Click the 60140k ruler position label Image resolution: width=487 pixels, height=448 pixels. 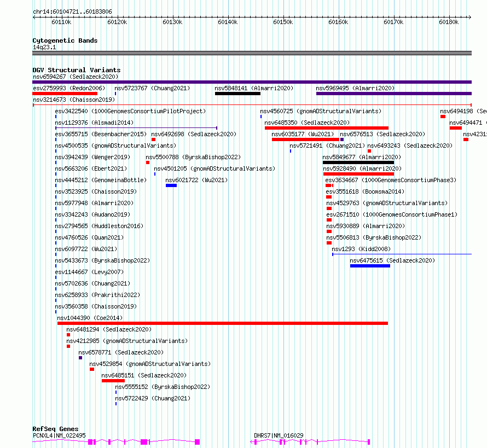(228, 22)
